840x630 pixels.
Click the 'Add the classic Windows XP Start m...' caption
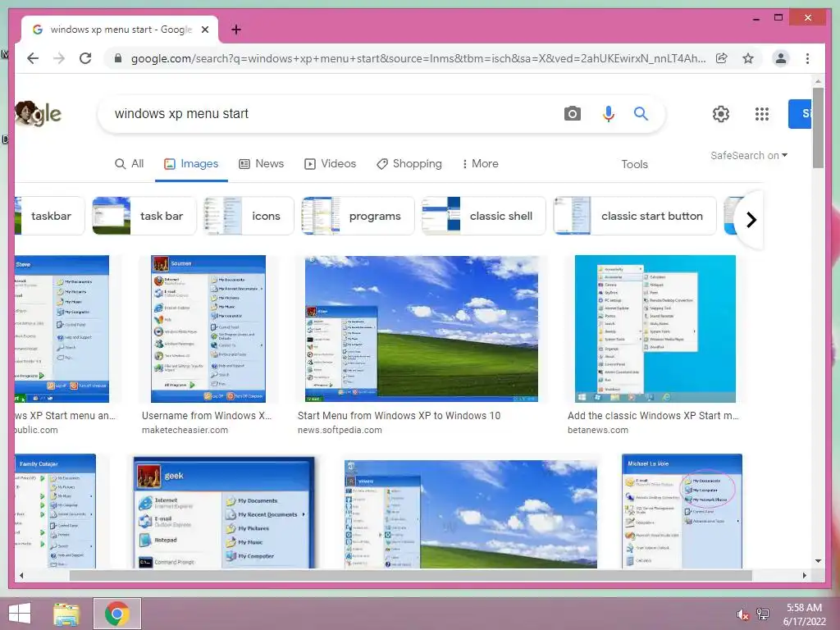click(653, 416)
